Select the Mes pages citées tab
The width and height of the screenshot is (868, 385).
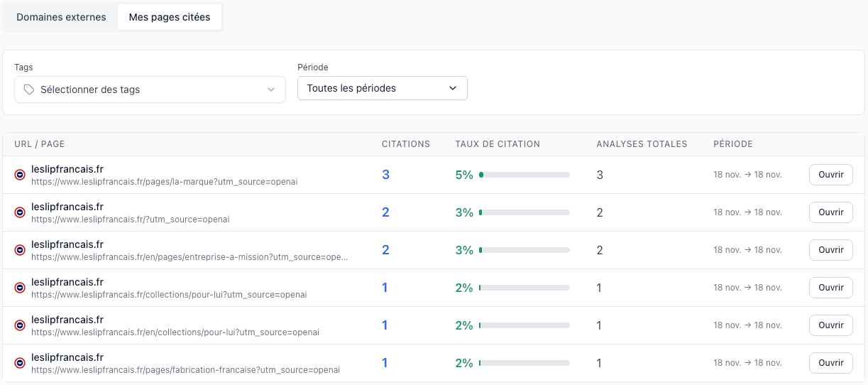pos(170,17)
